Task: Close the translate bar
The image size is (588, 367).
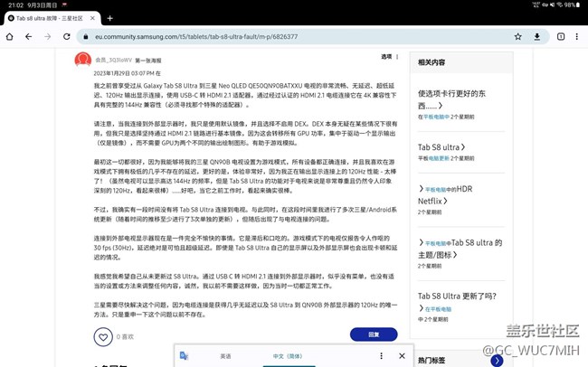Action: click(x=402, y=356)
